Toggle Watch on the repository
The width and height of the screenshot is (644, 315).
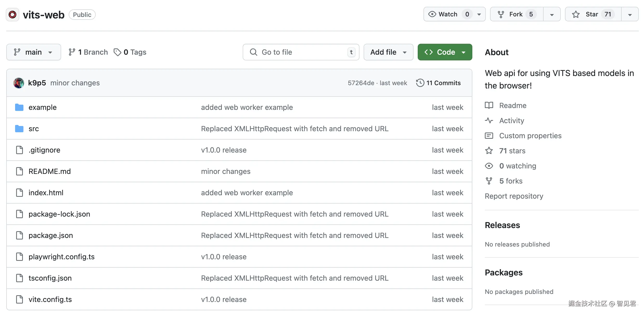click(x=448, y=14)
